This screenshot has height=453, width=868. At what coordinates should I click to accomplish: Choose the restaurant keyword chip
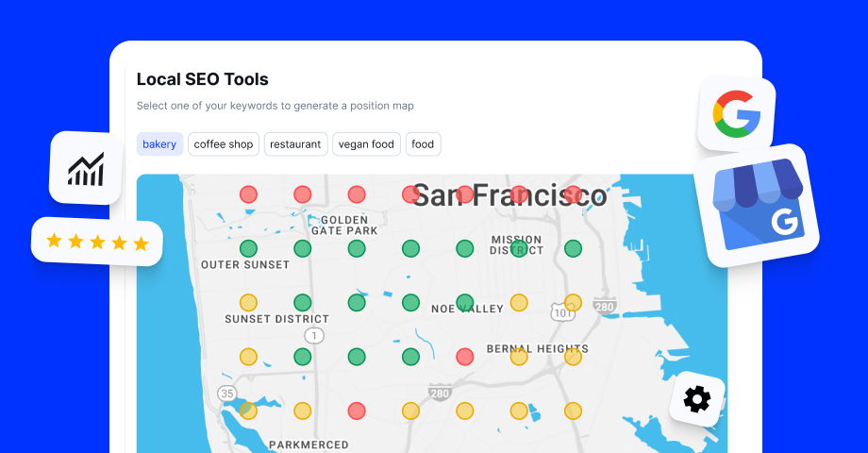[x=295, y=144]
